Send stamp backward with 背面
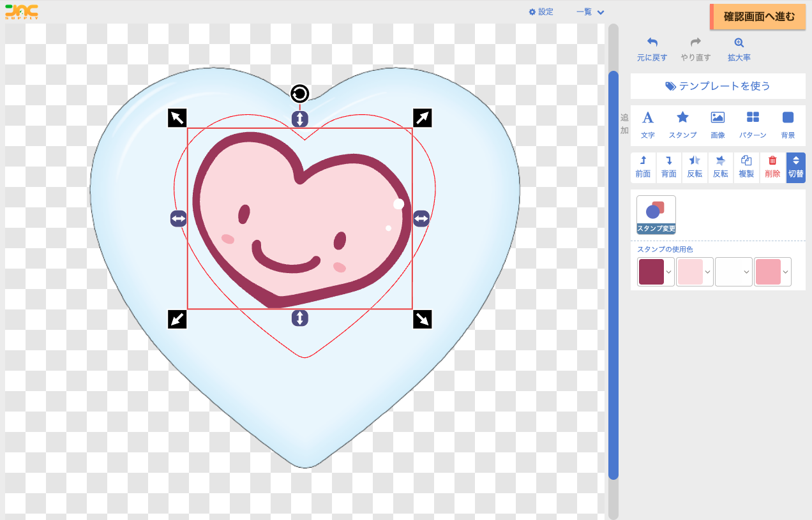812x520 pixels. pyautogui.click(x=668, y=167)
